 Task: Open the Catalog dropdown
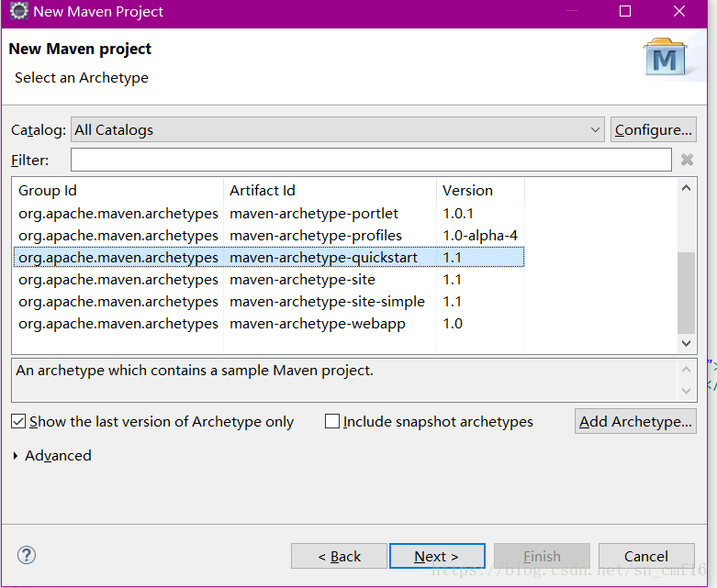pyautogui.click(x=338, y=129)
